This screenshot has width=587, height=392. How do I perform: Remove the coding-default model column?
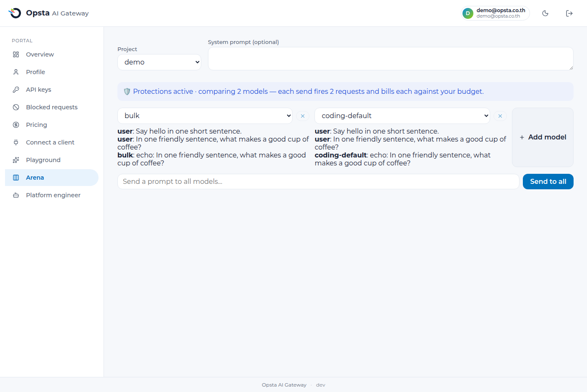click(500, 116)
